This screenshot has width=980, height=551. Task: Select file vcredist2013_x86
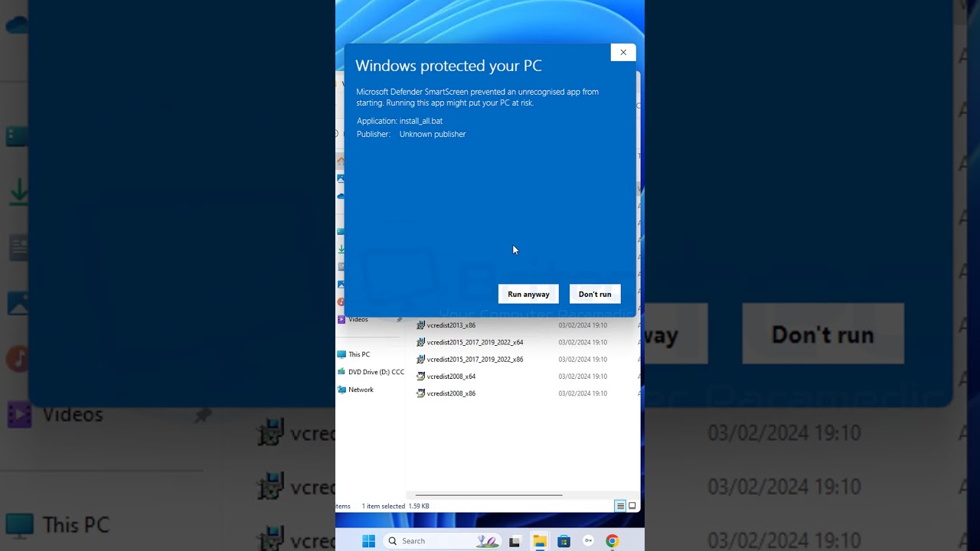[x=451, y=325]
